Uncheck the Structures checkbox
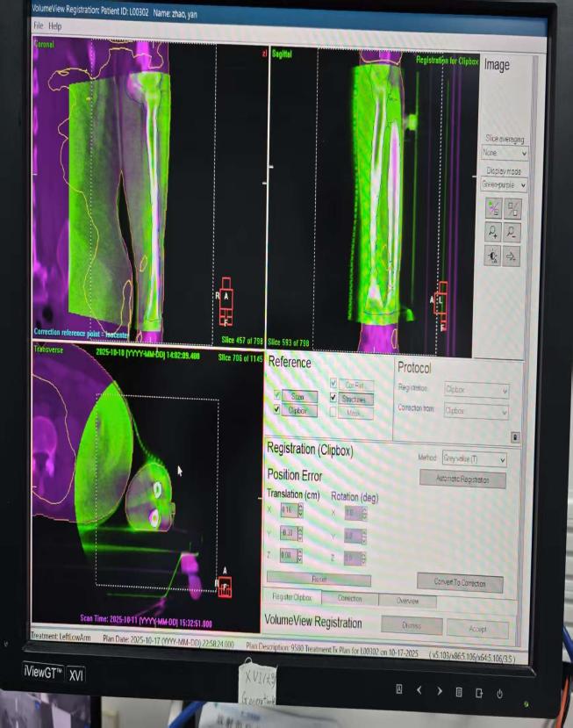 (x=333, y=398)
